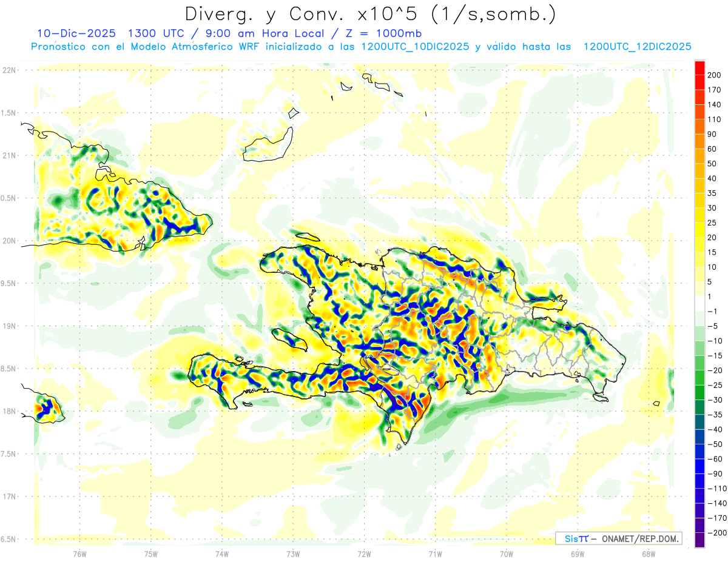Click the "-1" value on the color scale
This screenshot has width=728, height=562.
coord(713,311)
